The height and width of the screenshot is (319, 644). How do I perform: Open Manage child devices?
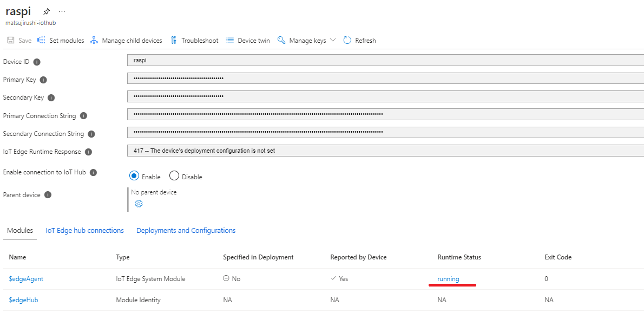(126, 40)
